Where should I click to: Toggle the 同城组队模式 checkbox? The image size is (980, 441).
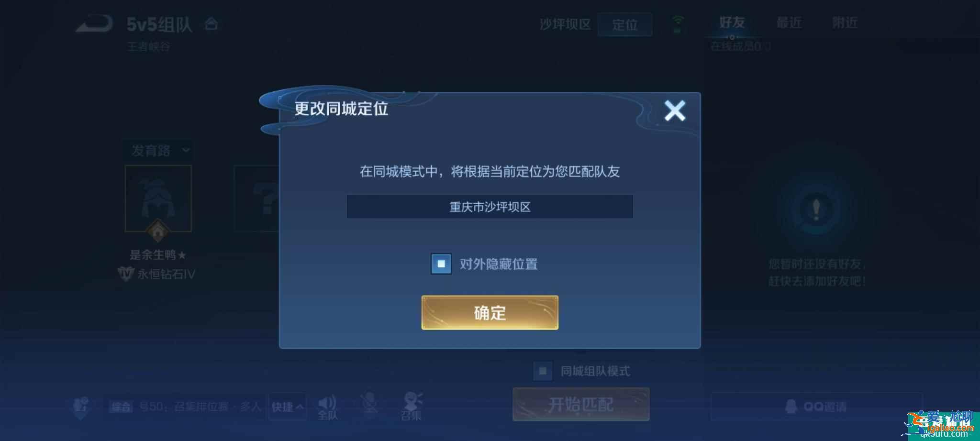click(543, 371)
